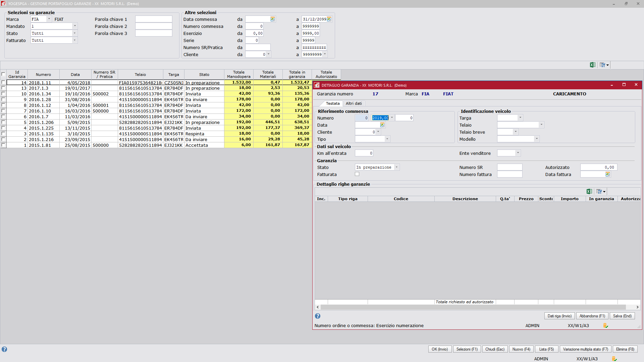Open Tipo dropdown in Riferimento commessa
644x362 pixels.
coord(387,139)
